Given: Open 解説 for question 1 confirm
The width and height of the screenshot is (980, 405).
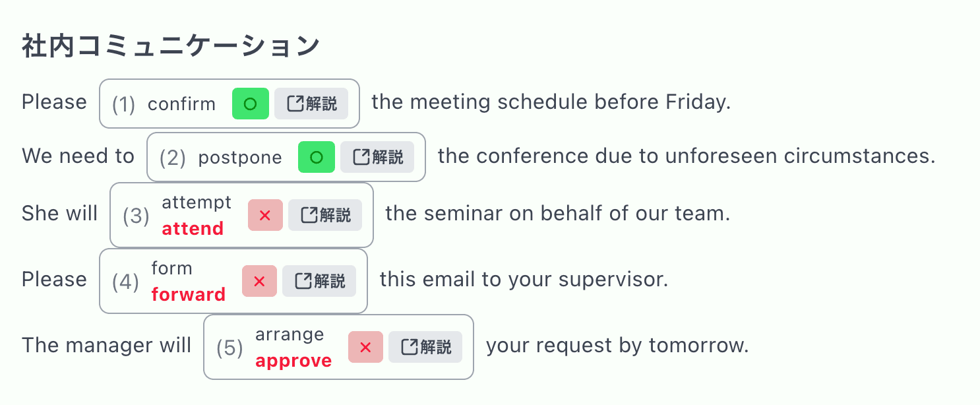Looking at the screenshot, I should pos(311,104).
